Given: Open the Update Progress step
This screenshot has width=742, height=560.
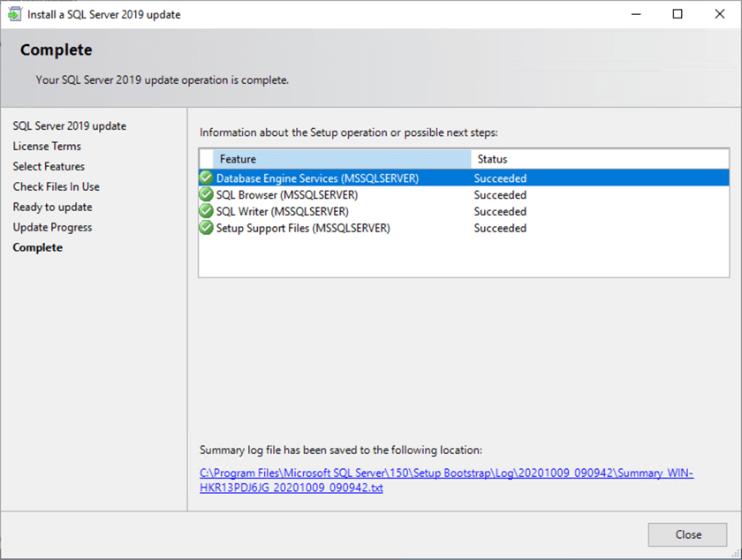Looking at the screenshot, I should click(52, 227).
